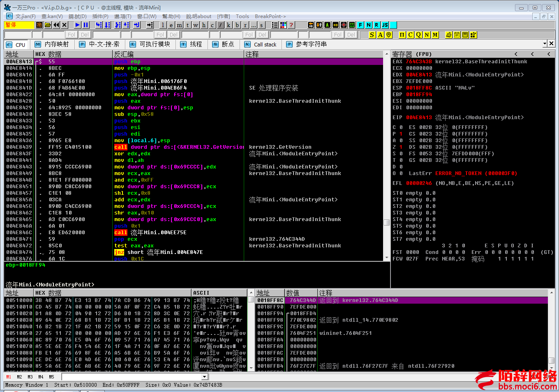The width and height of the screenshot is (559, 392).
Task: Click the Trace Over toolbar icon
Action: 126,25
